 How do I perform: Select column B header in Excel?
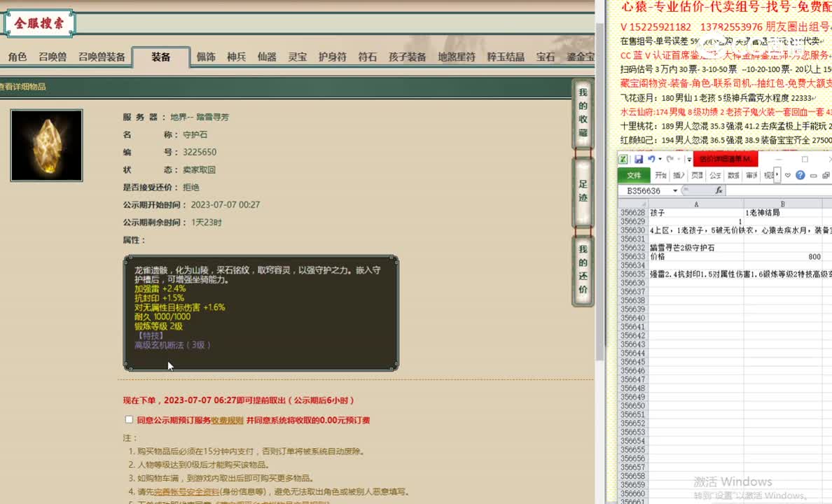pos(783,204)
